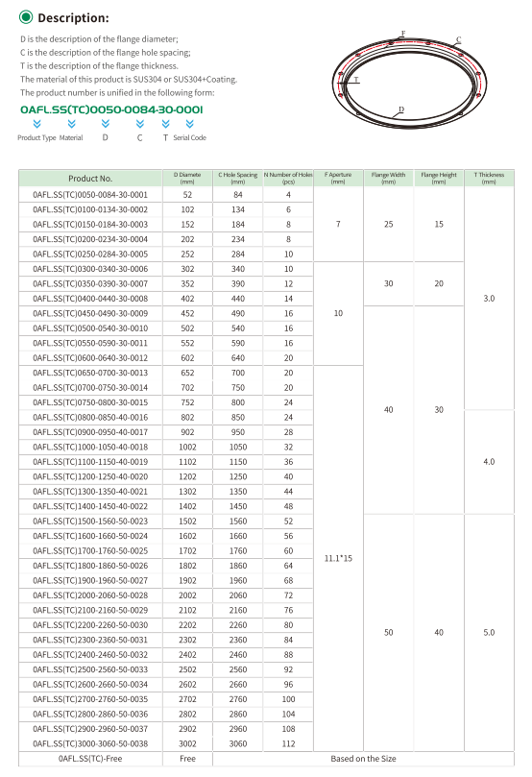This screenshot has width=532, height=777.
Task: Click the double chevron above the D label
Action: tap(106, 124)
